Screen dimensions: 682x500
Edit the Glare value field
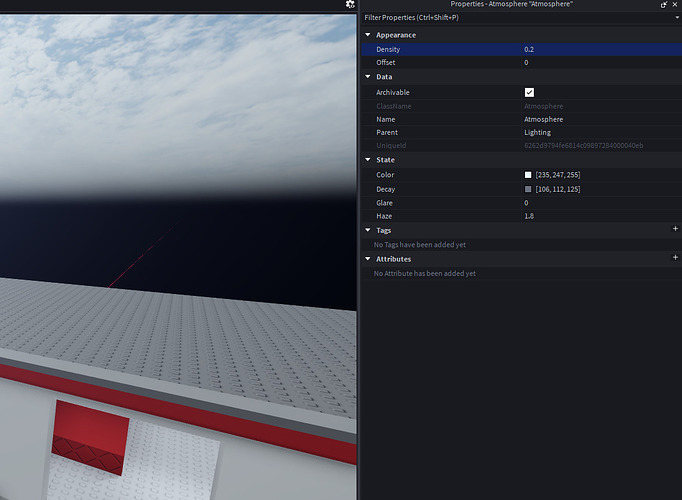(x=602, y=203)
